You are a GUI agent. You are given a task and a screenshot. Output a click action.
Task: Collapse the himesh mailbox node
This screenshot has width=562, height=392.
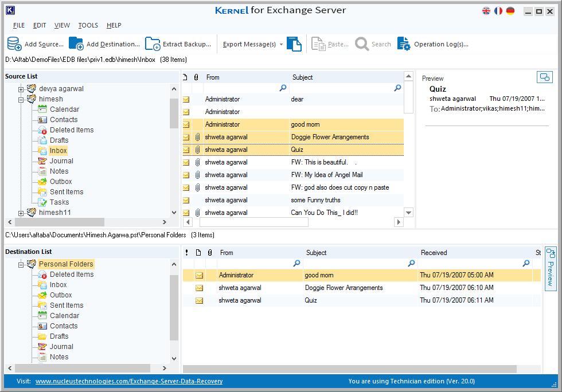tap(21, 100)
